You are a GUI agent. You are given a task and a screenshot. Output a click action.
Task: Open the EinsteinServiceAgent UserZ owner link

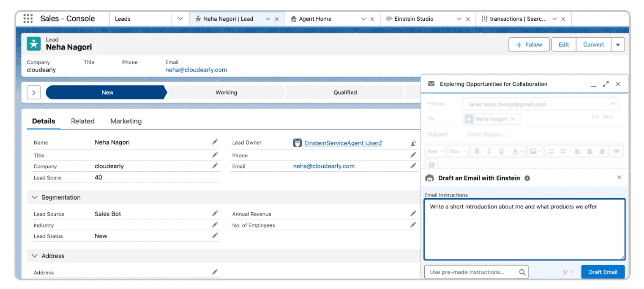[343, 143]
